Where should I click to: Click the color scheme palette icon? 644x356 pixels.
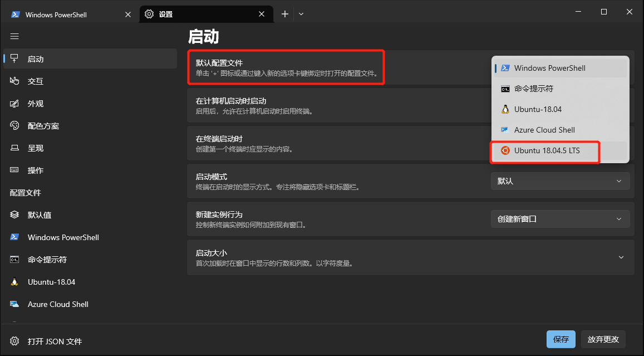14,126
